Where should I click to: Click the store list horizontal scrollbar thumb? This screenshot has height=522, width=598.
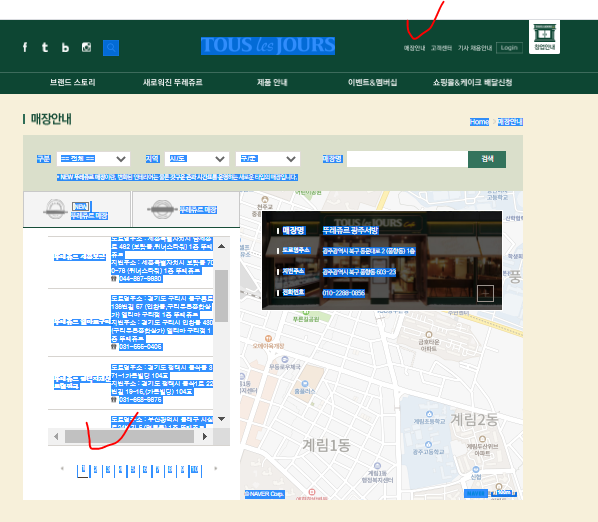129,436
